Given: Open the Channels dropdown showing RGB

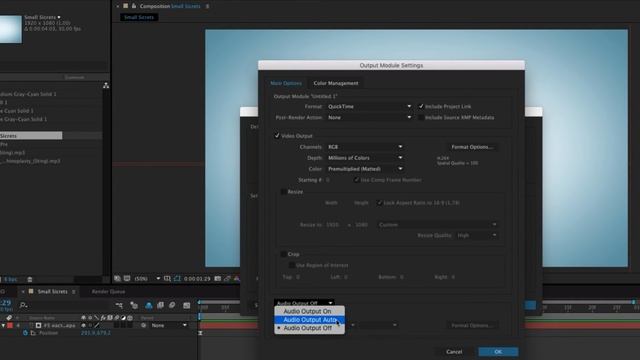Looking at the screenshot, I should 365,147.
